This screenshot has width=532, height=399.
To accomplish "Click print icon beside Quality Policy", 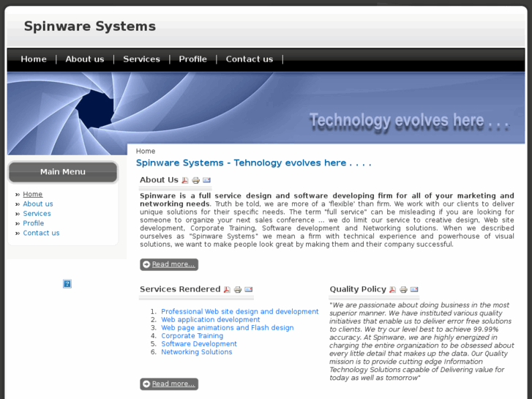I will pos(403,290).
